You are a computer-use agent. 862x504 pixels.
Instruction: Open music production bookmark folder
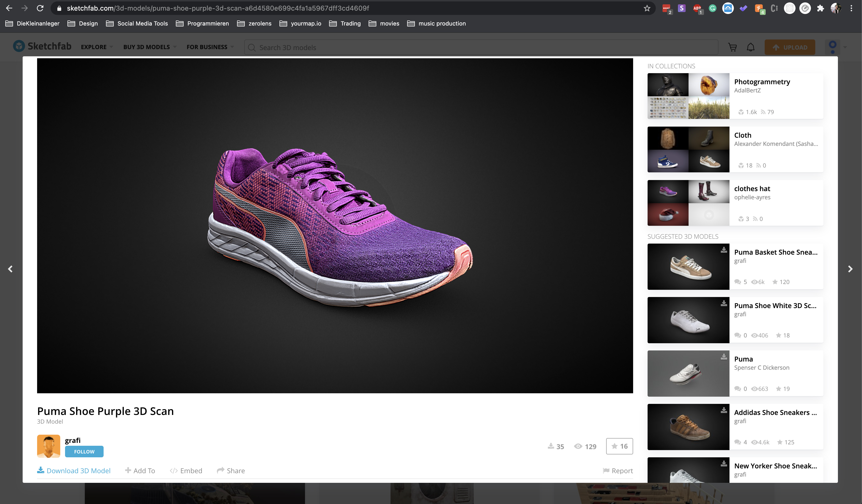[437, 23]
